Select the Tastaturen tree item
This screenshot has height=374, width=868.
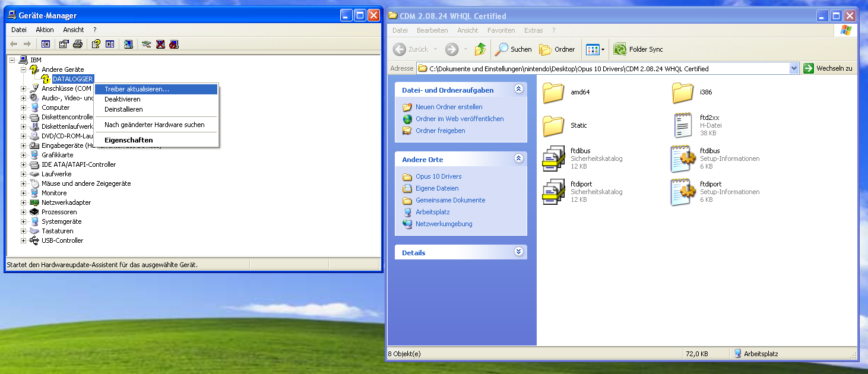coord(58,231)
